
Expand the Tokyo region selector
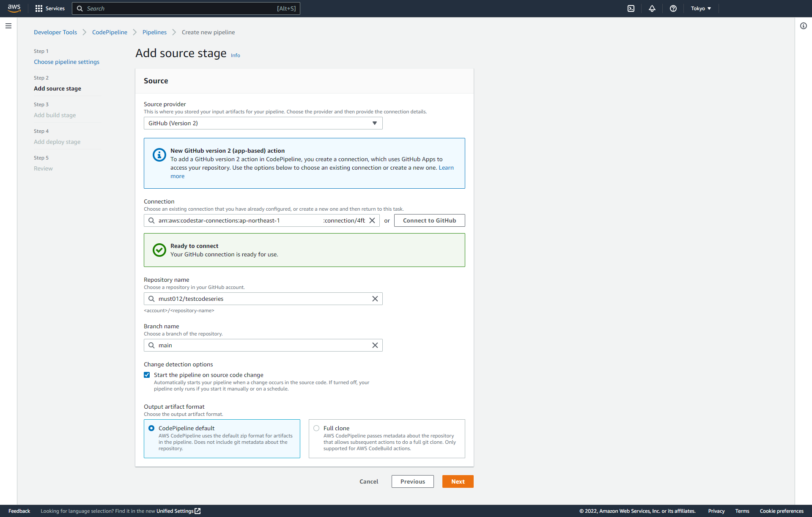pos(701,8)
